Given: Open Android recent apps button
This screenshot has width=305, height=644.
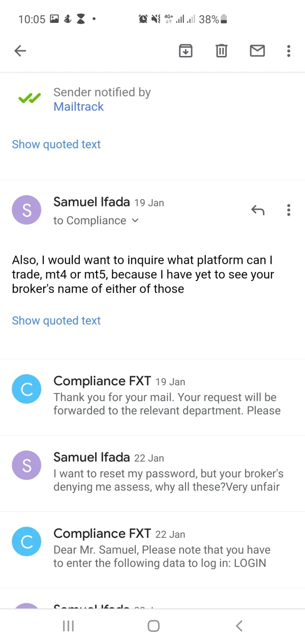Looking at the screenshot, I should [68, 626].
